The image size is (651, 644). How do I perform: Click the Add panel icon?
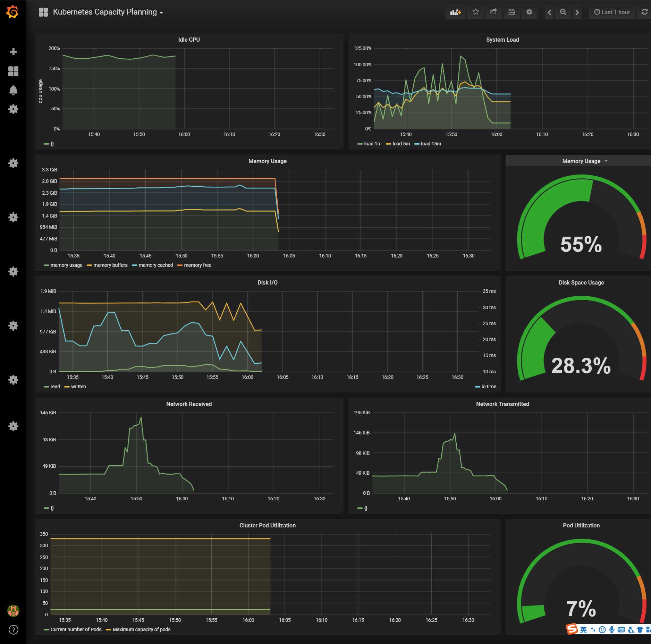[455, 12]
